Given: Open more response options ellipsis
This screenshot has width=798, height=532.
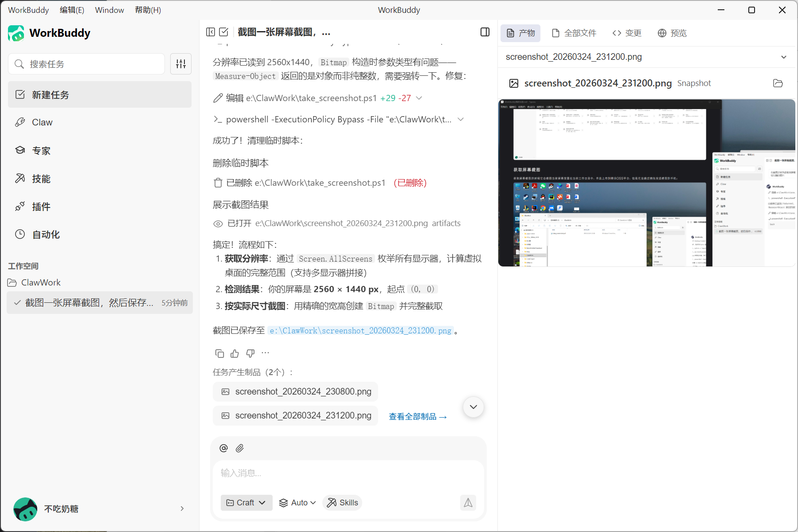Looking at the screenshot, I should click(266, 353).
